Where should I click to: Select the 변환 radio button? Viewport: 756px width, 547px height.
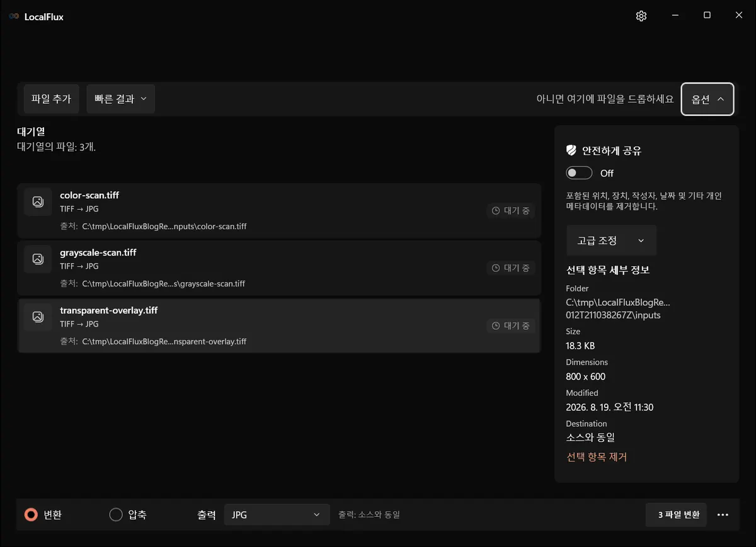pyautogui.click(x=31, y=515)
